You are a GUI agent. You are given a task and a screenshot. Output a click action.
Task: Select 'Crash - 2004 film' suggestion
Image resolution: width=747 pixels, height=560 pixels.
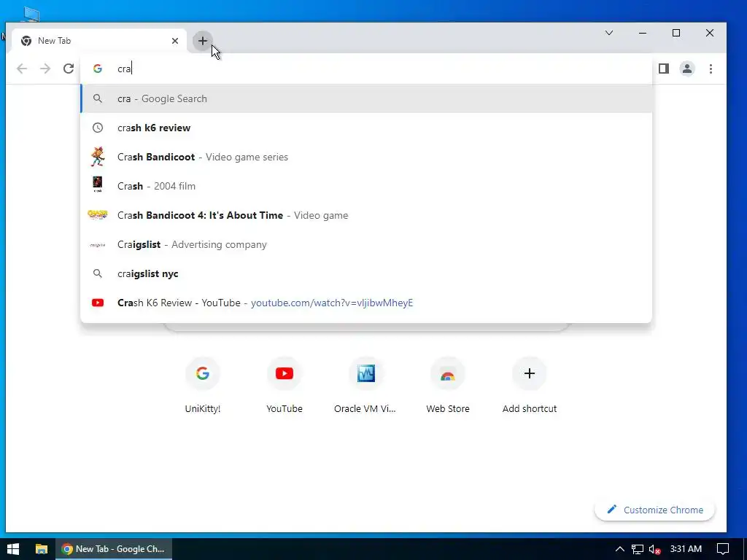[x=366, y=186]
